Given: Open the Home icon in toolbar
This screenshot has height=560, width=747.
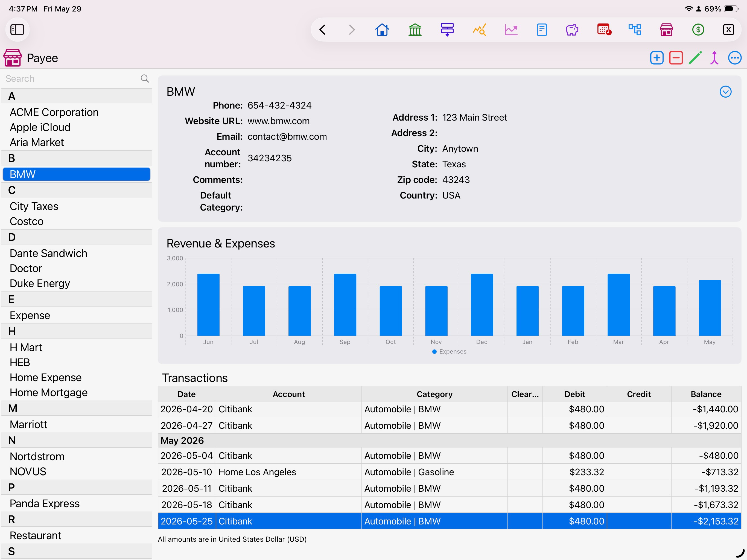Looking at the screenshot, I should 382,30.
